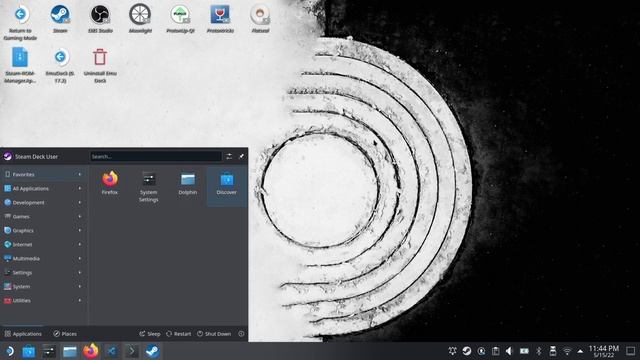Open launcher configure sliders button
The image size is (640, 360).
(x=229, y=156)
